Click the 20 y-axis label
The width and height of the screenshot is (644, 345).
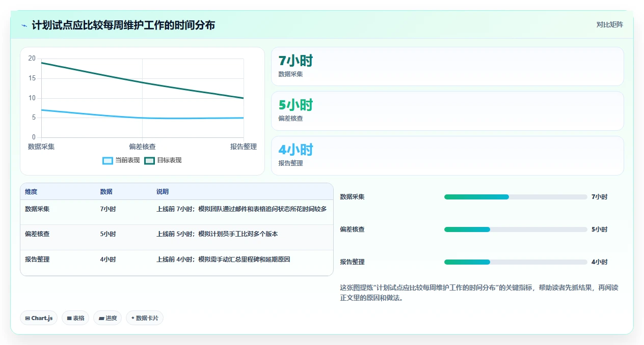(x=32, y=59)
